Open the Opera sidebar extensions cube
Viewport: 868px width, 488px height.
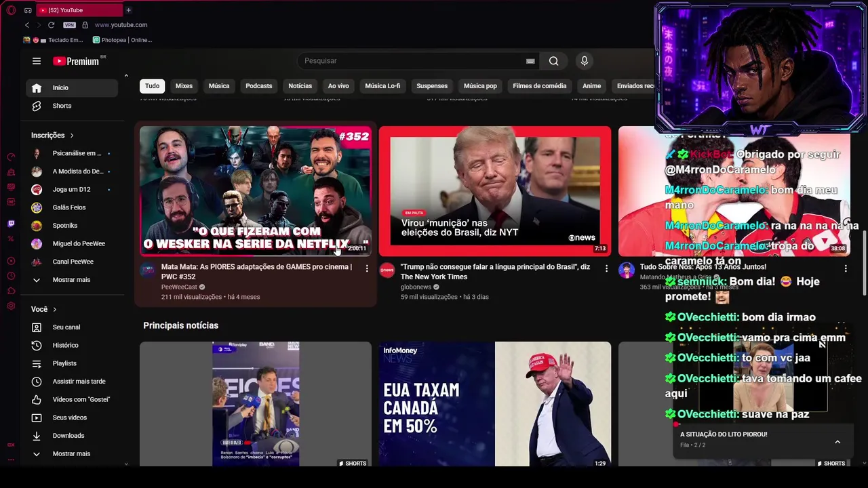pyautogui.click(x=11, y=291)
